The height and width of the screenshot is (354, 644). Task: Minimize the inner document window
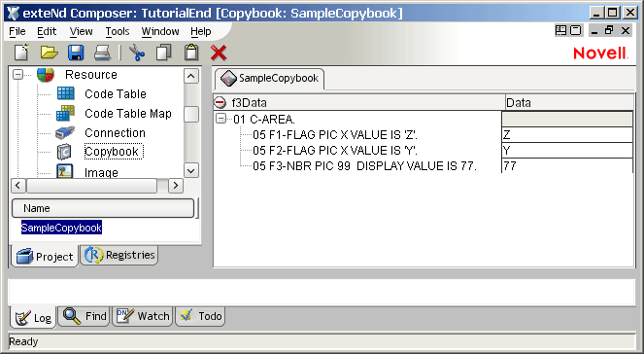click(x=593, y=30)
